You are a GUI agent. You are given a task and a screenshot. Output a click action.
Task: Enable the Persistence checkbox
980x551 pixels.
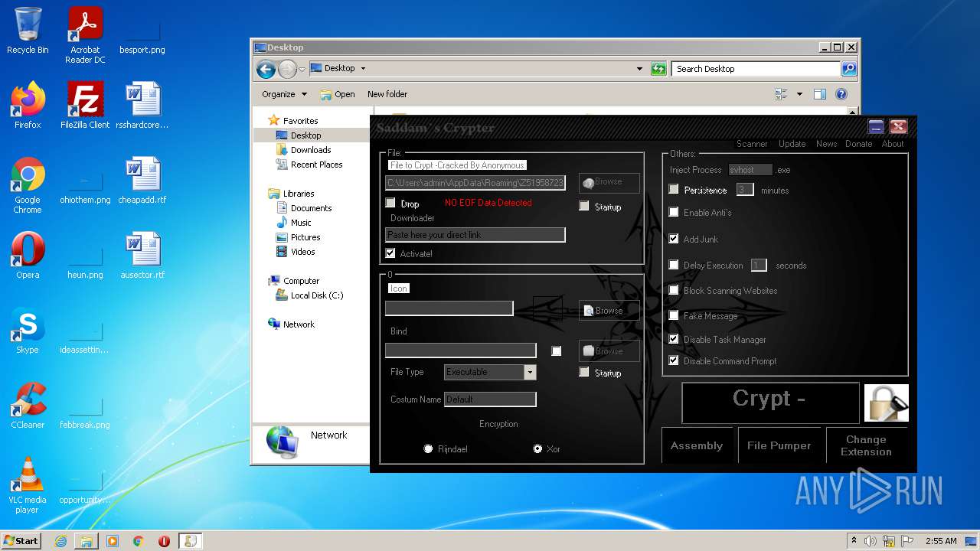click(674, 189)
